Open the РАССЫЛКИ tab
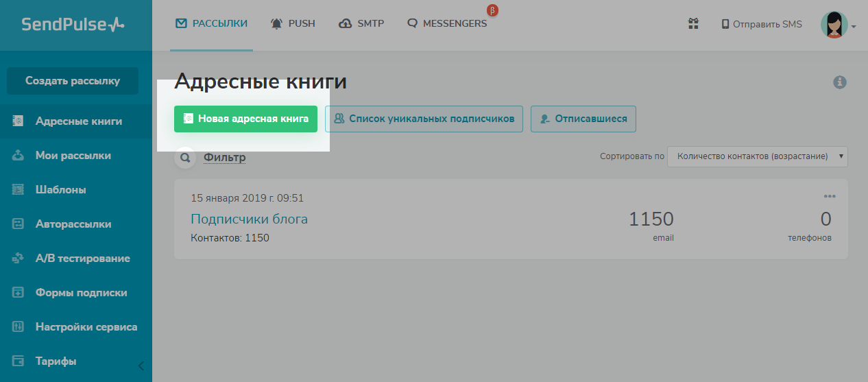 (x=211, y=23)
